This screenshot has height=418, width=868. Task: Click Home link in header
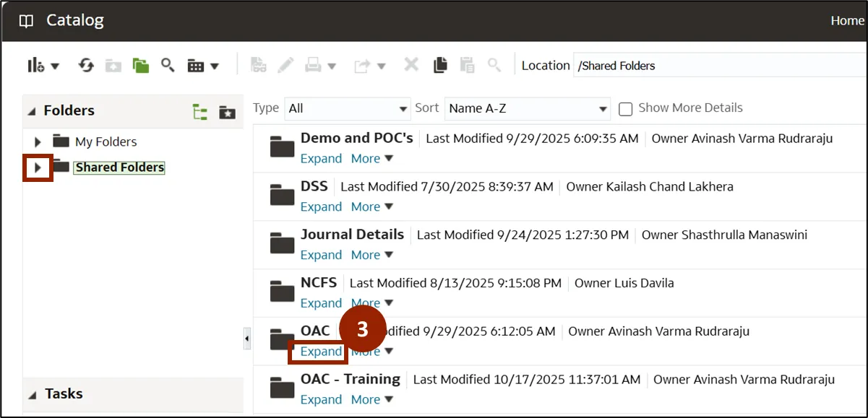coord(847,21)
